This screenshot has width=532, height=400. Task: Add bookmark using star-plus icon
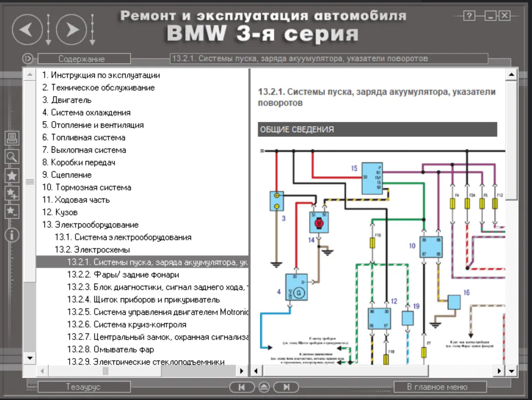12,193
